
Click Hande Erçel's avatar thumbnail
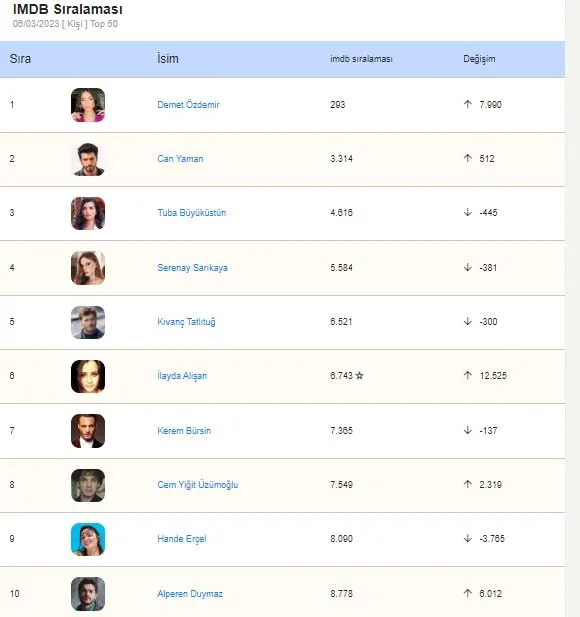click(88, 539)
